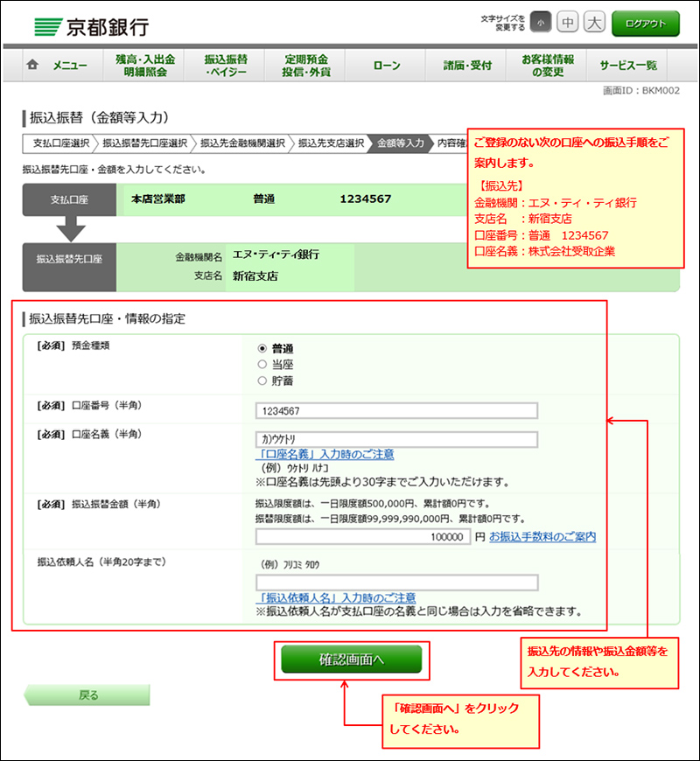The width and height of the screenshot is (700, 761).
Task: Click the 支払口座選択 step
Action: [60, 143]
